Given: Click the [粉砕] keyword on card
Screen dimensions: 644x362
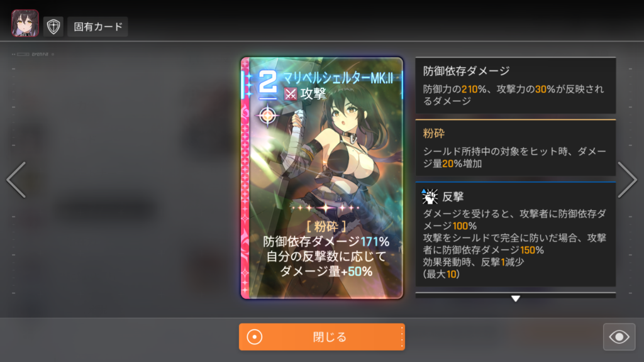Looking at the screenshot, I should pyautogui.click(x=326, y=226).
